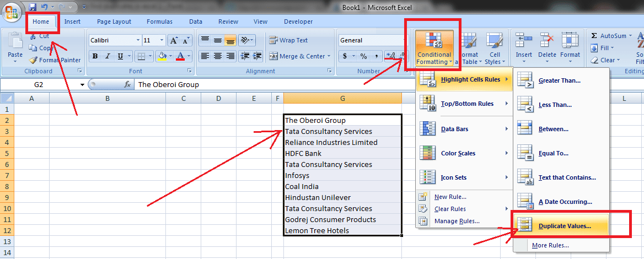Go to the Data tab
Viewport: 644px width, 259px height.
(x=196, y=21)
